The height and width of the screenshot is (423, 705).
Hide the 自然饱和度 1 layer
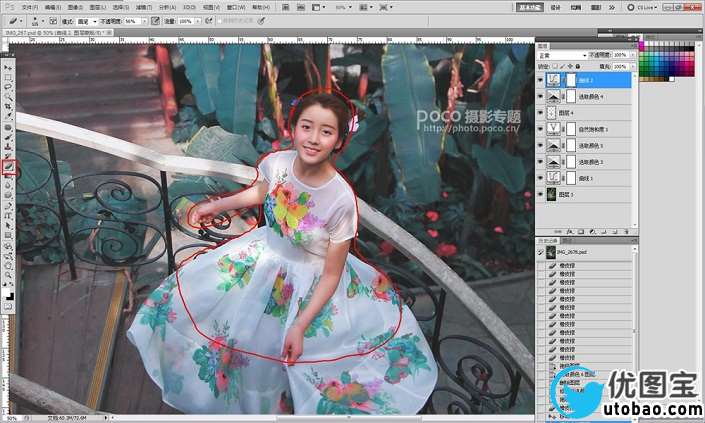coord(540,129)
